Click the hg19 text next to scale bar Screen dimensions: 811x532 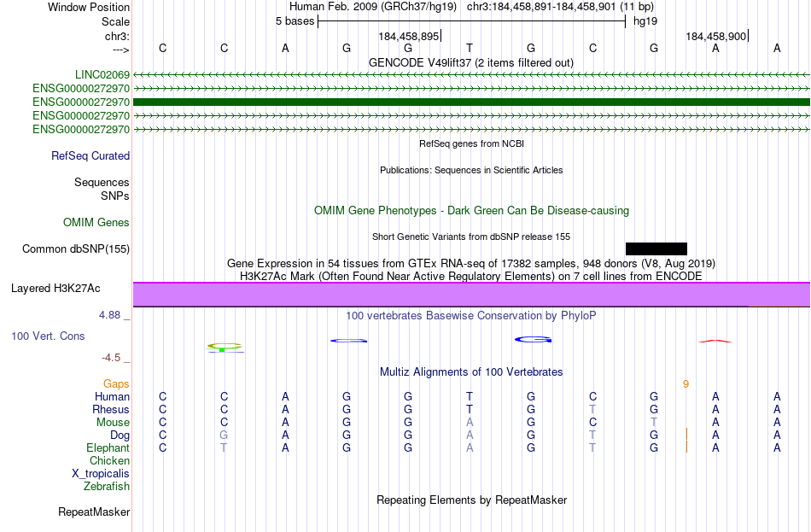[645, 21]
